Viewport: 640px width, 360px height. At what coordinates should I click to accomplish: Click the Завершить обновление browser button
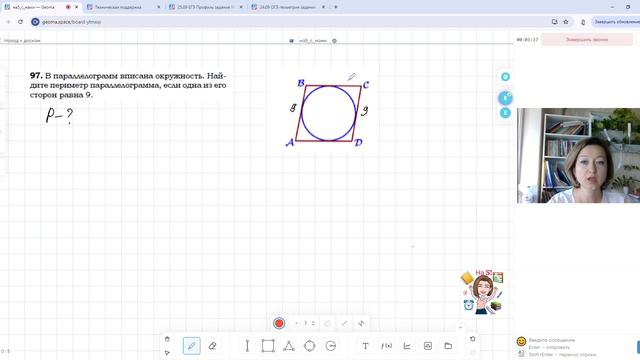click(x=616, y=22)
